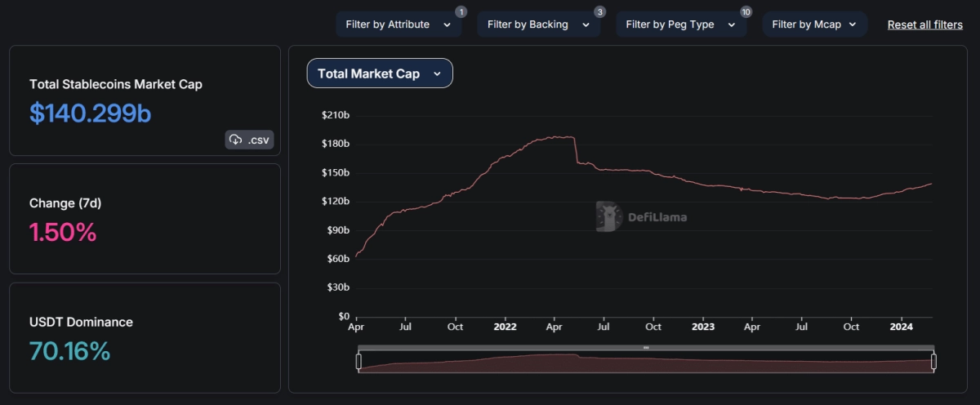Click the badge showing 10 on Filter by Peg Type

point(746,11)
